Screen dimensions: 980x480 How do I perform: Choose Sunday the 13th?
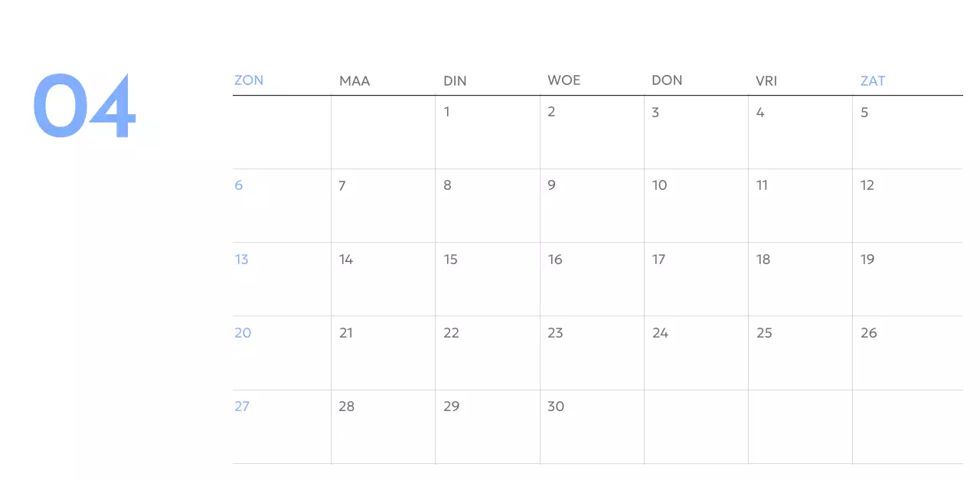coord(242,260)
